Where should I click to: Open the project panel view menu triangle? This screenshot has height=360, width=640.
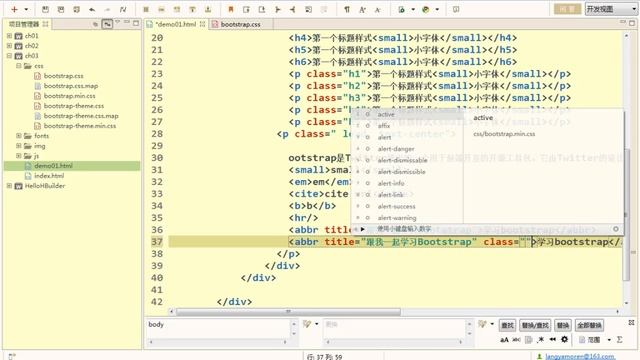click(118, 22)
